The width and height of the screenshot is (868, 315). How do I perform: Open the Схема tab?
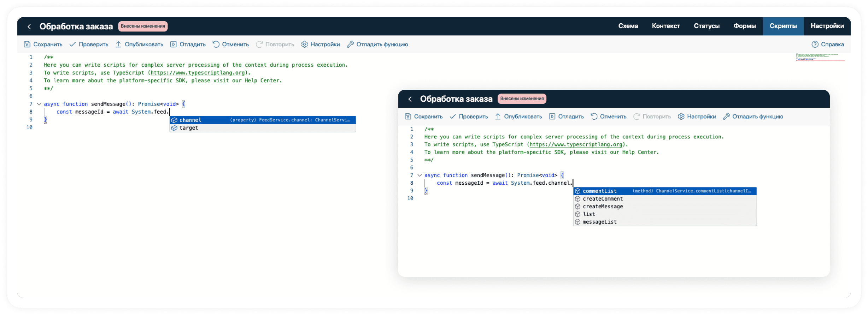628,26
